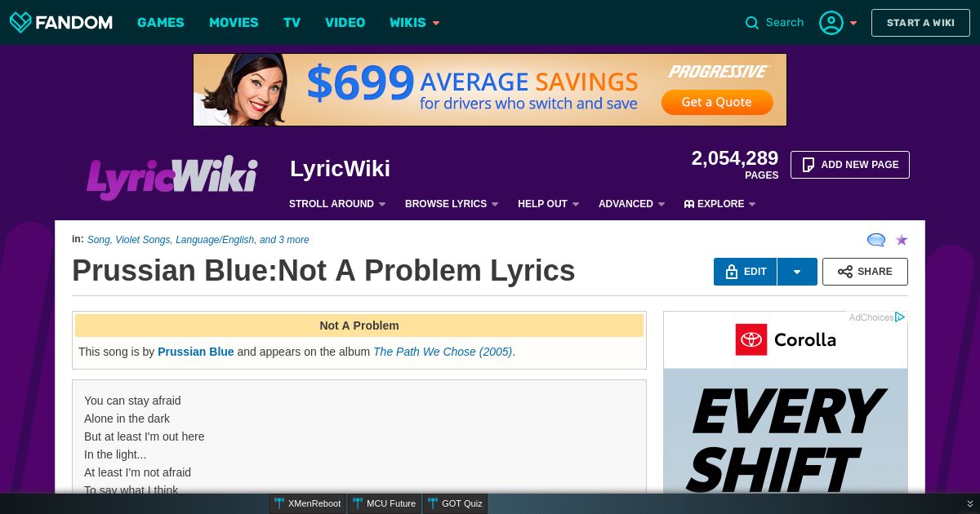This screenshot has height=514, width=980.
Task: Click the lyric line 'In the light...'
Action: pos(115,454)
